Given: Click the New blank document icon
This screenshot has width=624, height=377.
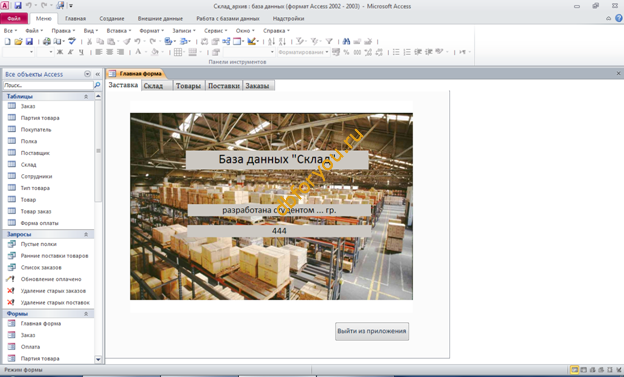Looking at the screenshot, I should point(8,41).
